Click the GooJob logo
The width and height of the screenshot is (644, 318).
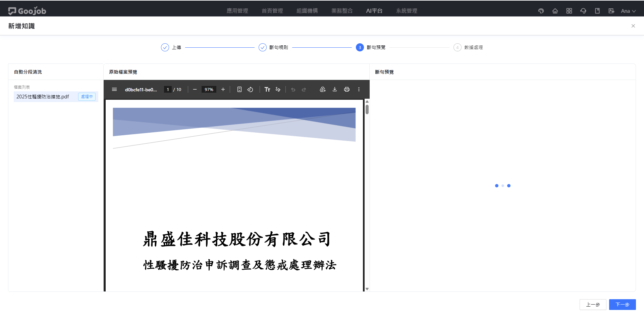(x=27, y=11)
